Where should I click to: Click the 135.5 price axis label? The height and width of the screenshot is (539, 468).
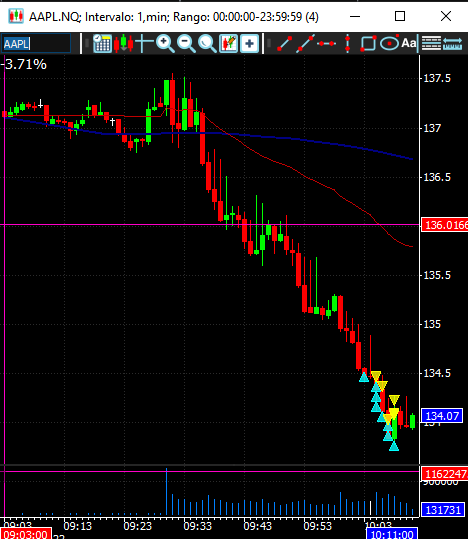pos(437,275)
